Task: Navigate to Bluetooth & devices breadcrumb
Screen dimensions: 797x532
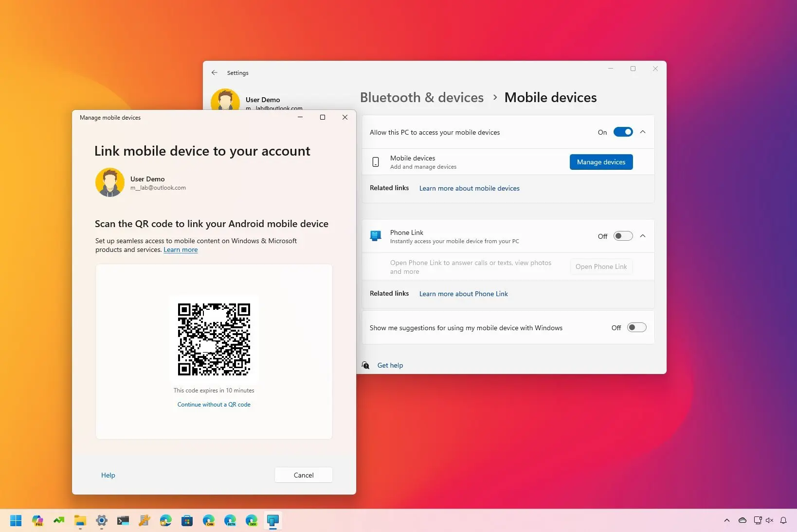Action: 422,97
